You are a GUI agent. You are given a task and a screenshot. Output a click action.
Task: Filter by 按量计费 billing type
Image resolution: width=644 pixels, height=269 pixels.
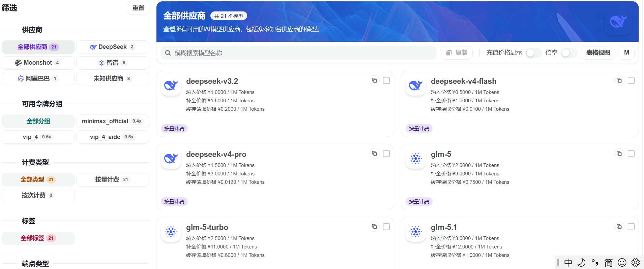tap(113, 180)
